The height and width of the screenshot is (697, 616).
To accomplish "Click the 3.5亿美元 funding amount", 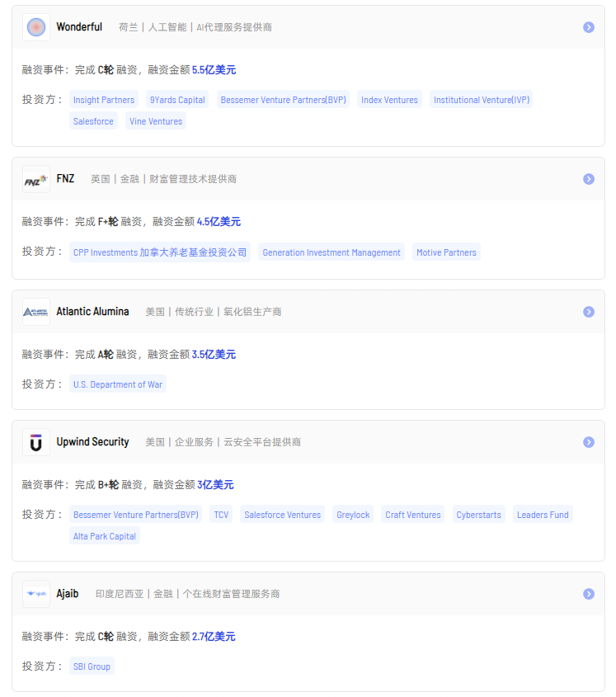I will click(x=214, y=355).
